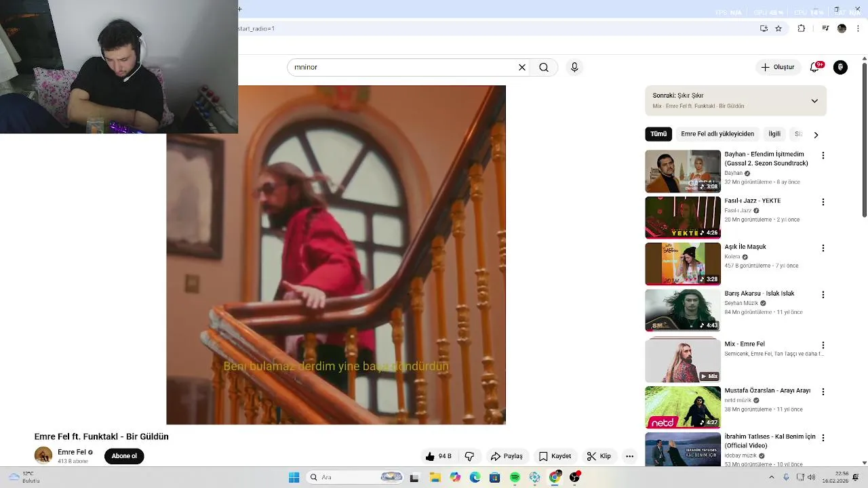Click the title Barış Akarsu - Islak Islak
868x488 pixels.
coord(759,293)
